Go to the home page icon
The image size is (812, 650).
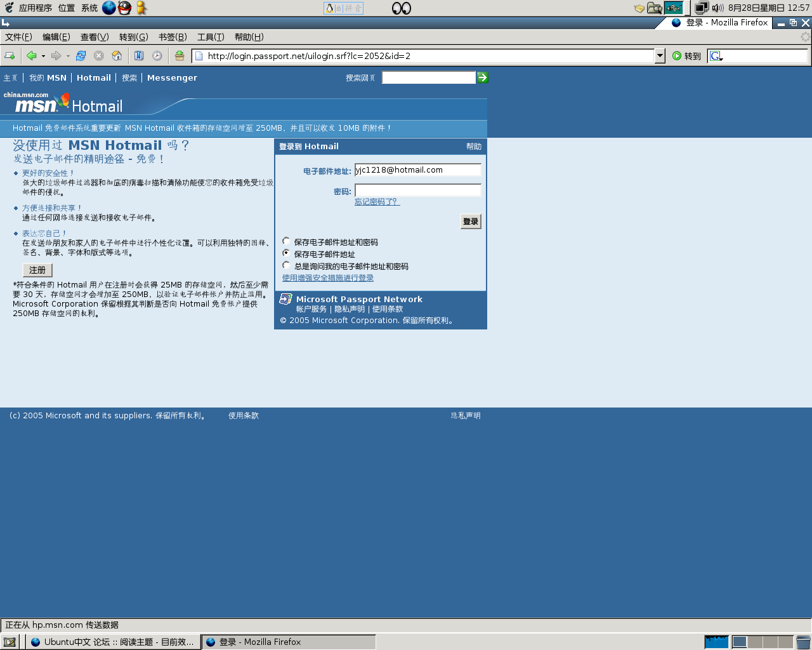click(x=117, y=56)
